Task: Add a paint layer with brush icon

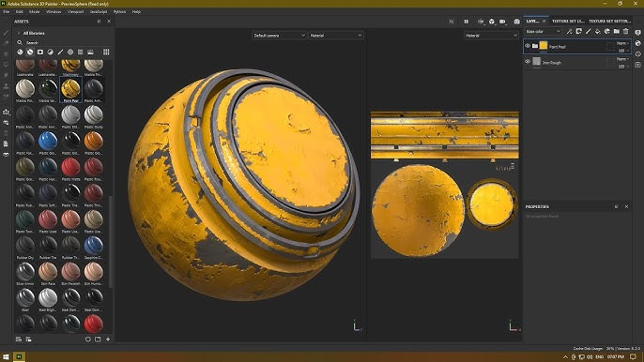Action: coord(588,31)
